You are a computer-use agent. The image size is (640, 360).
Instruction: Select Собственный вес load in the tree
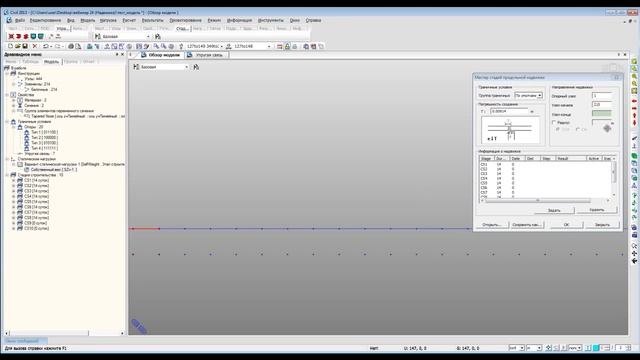coord(54,169)
